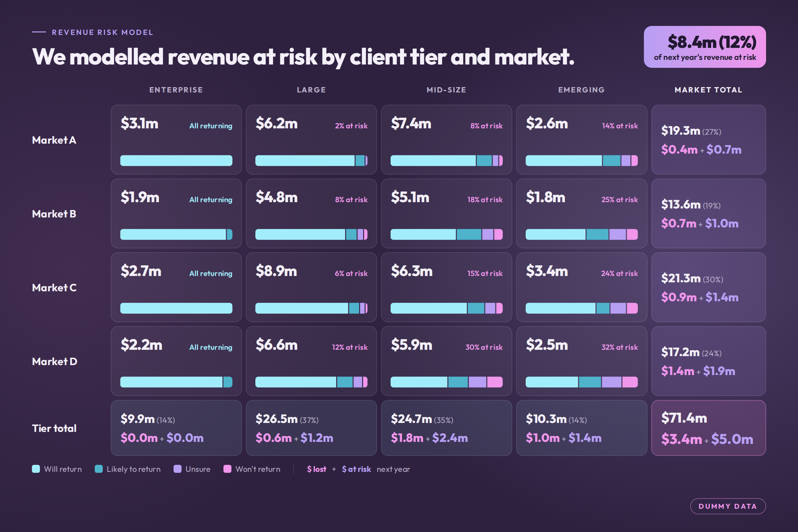The height and width of the screenshot is (532, 798).
Task: Click the $26.5m (37%) tier total
Action: click(x=287, y=419)
